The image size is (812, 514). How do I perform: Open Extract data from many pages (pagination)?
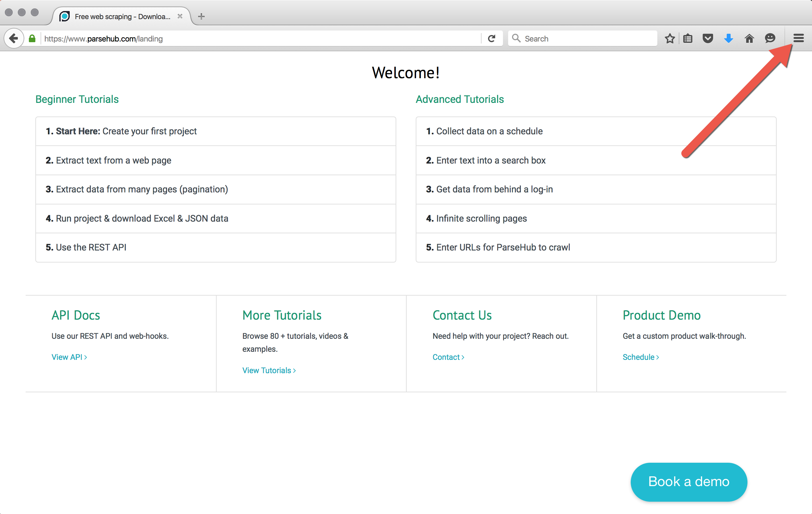pos(215,189)
